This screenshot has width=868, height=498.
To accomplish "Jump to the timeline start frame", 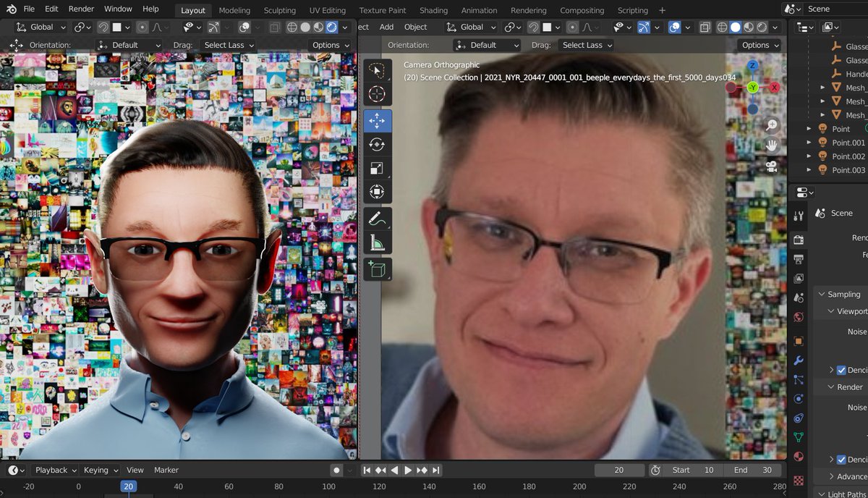I will (367, 470).
